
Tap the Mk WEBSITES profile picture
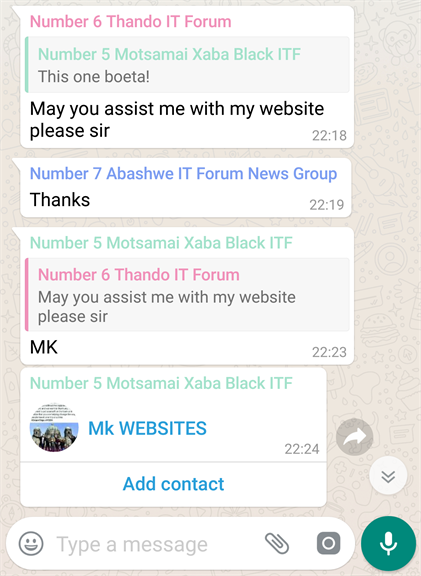(x=54, y=427)
